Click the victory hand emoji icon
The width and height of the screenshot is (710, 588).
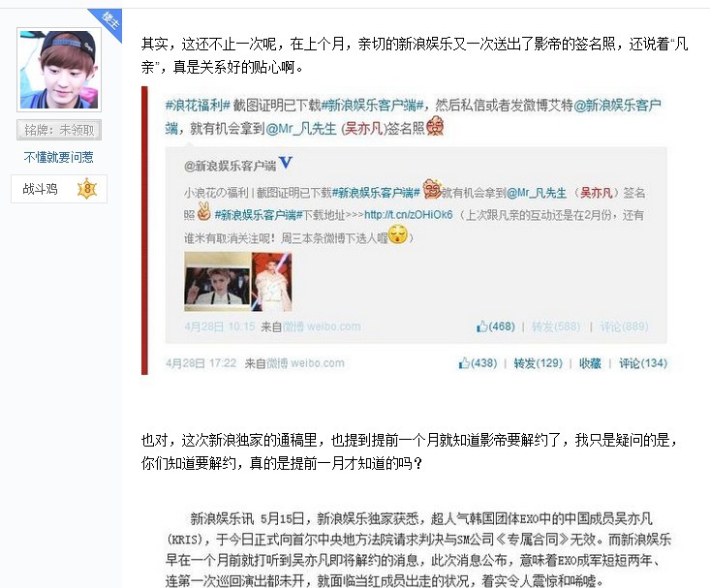pos(204,211)
